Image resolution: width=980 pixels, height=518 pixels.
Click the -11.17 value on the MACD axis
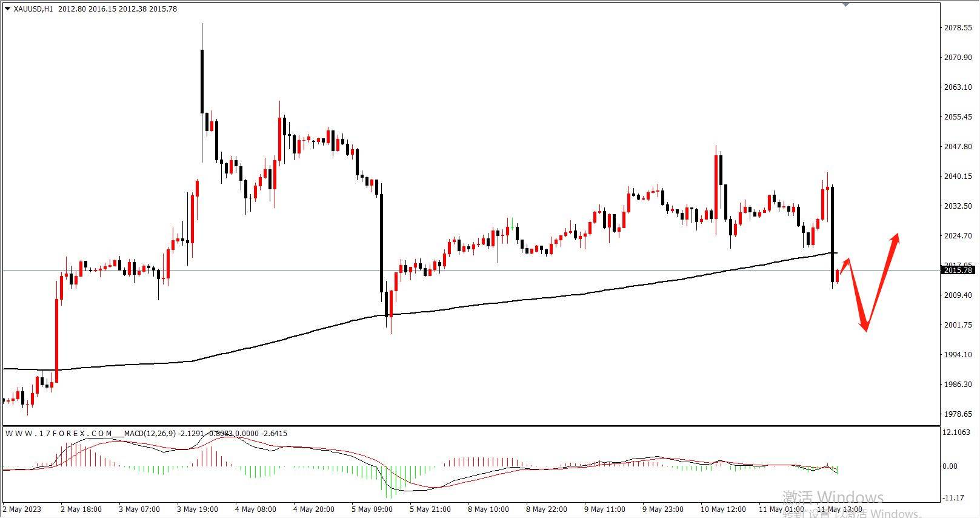(952, 498)
